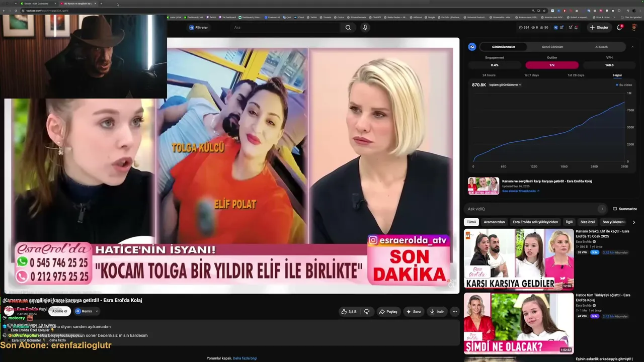Open the AI Coach tab
Viewport: 644px width, 362px height.
[601, 47]
